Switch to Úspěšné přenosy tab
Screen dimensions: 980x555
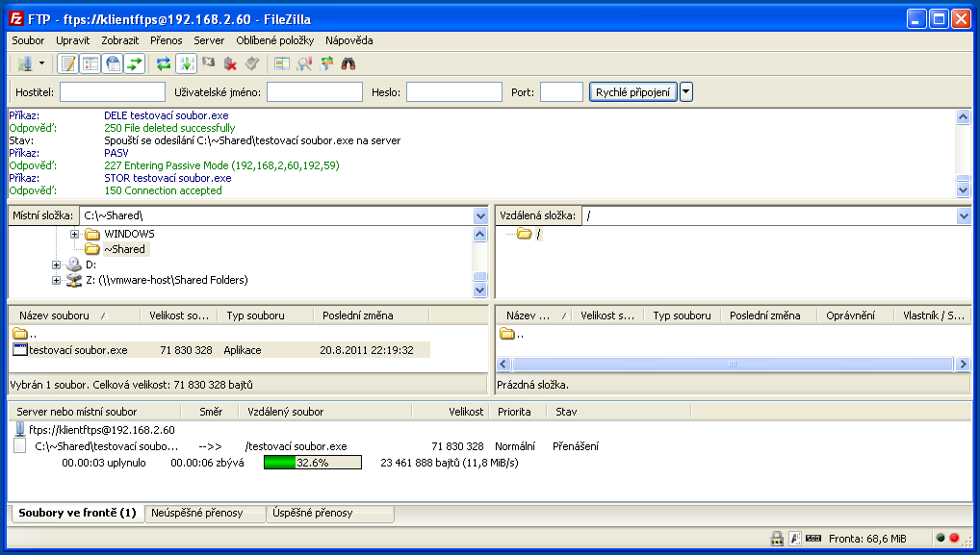330,514
